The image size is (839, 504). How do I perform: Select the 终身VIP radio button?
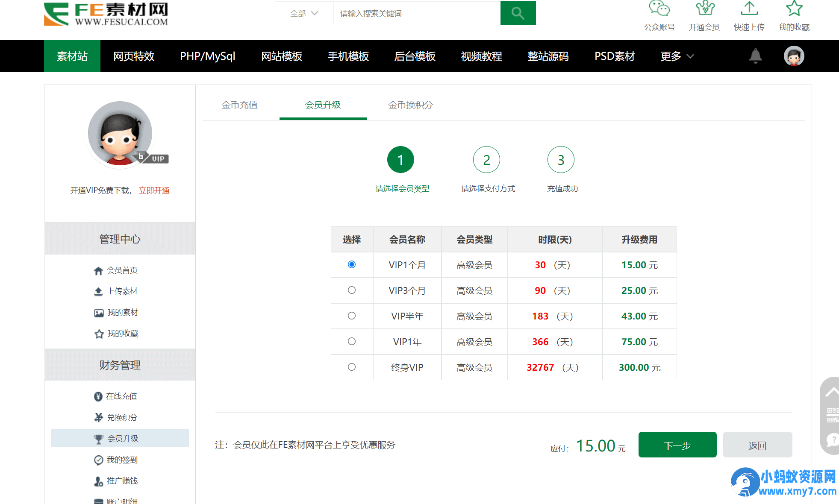351,367
